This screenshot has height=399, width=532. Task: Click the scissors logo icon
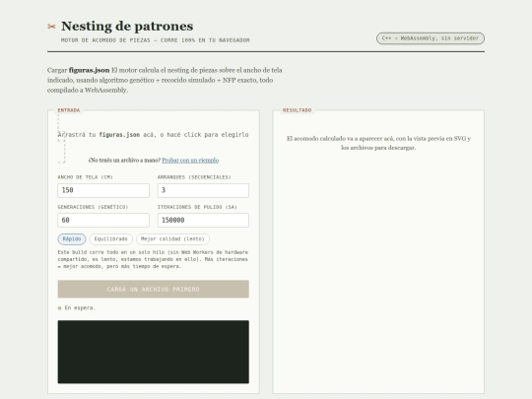[51, 27]
